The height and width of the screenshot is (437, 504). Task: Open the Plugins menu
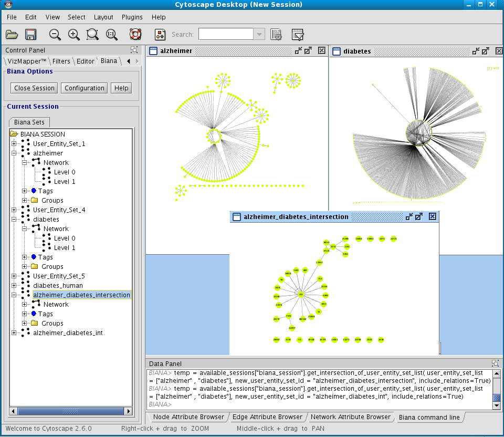pyautogui.click(x=132, y=17)
